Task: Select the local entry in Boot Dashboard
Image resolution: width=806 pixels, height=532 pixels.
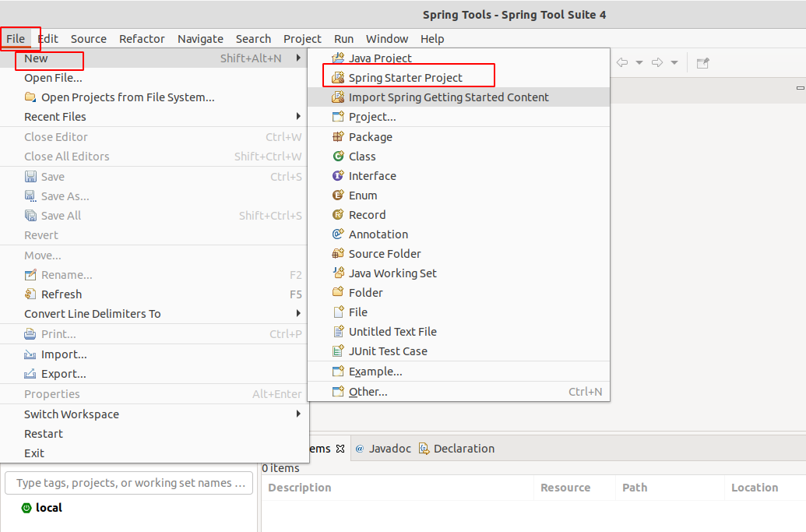Action: coord(42,508)
